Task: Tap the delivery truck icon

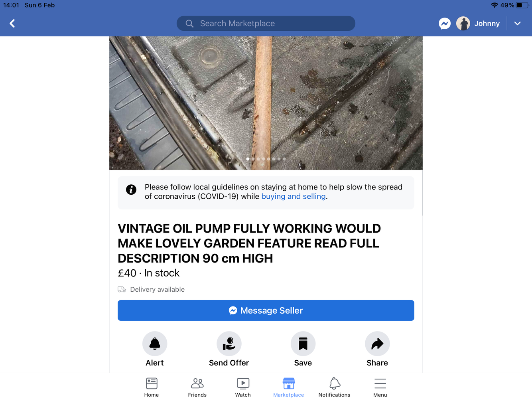Action: [122, 289]
